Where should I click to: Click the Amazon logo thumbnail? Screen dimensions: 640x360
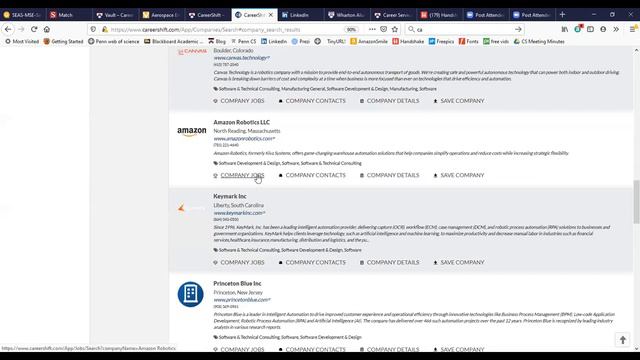pyautogui.click(x=191, y=131)
